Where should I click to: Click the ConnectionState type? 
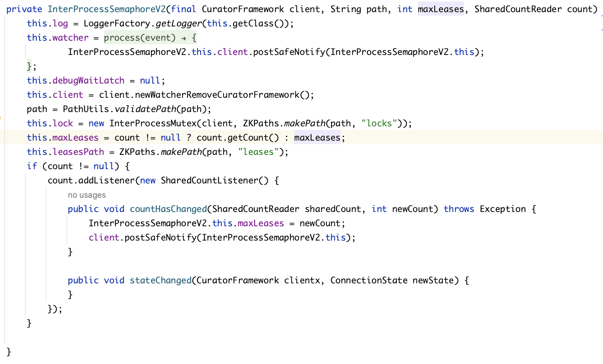coord(369,280)
